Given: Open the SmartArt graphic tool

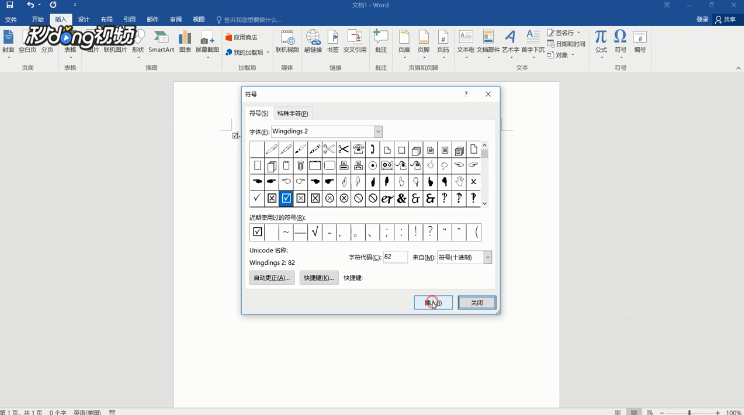Looking at the screenshot, I should 161,42.
